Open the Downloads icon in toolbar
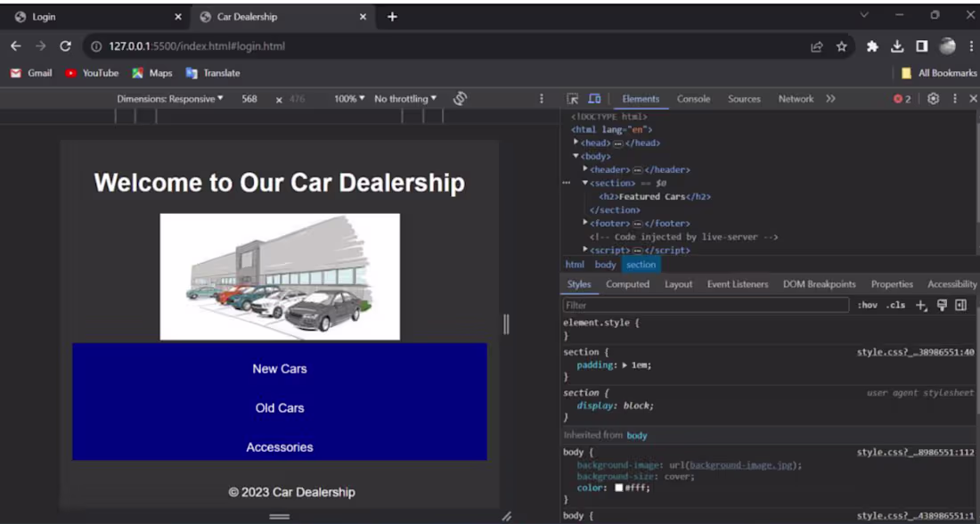Image resolution: width=980 pixels, height=524 pixels. [897, 46]
